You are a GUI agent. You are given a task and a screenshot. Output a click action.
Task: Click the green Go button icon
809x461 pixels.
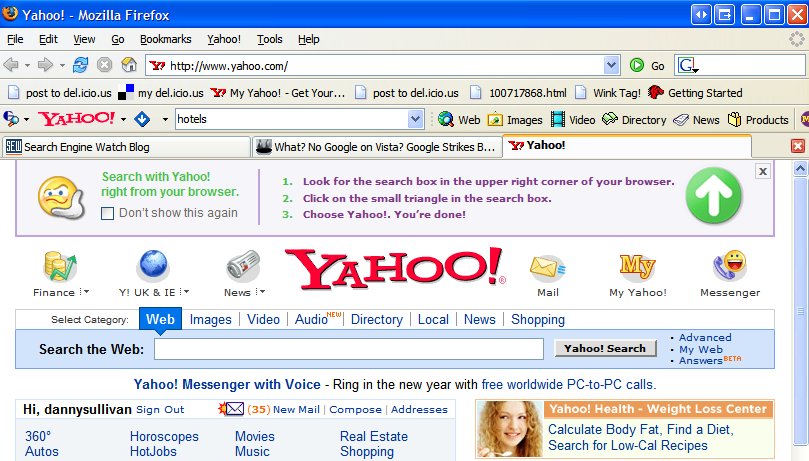point(637,65)
